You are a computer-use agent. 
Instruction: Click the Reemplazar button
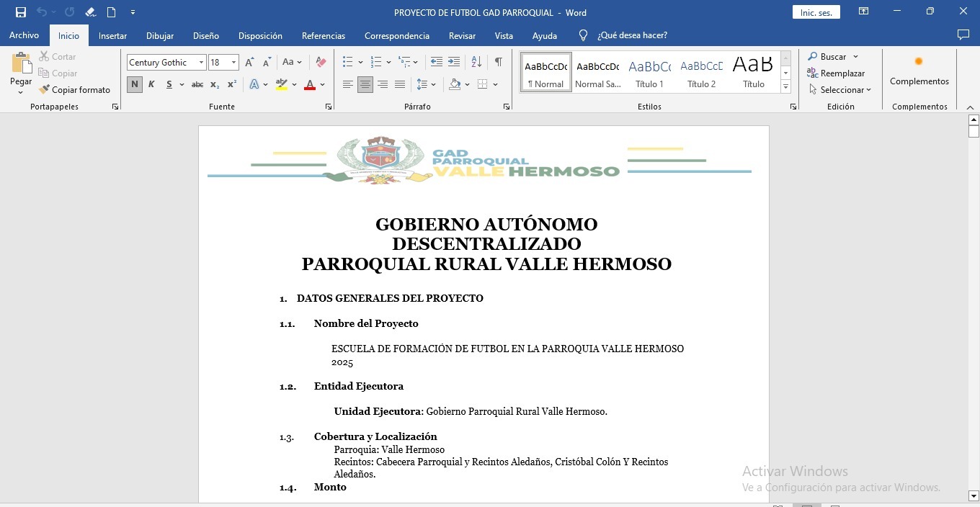[836, 73]
